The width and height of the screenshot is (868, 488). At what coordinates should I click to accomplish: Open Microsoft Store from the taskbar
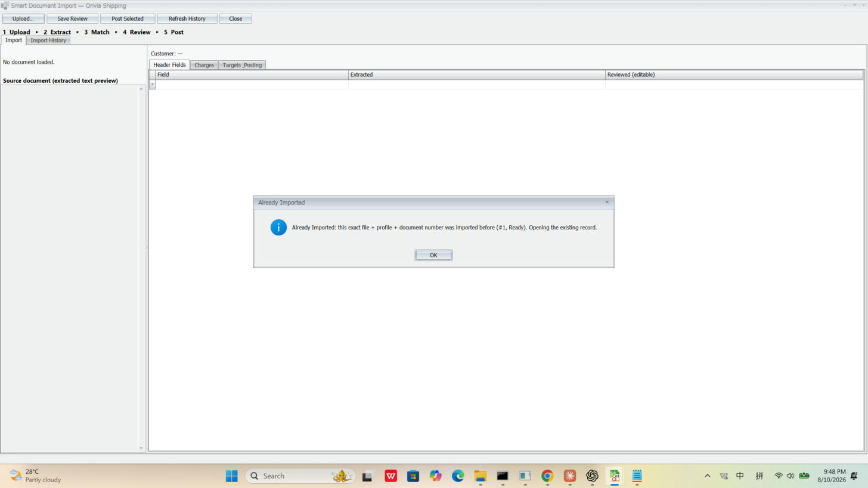[413, 475]
